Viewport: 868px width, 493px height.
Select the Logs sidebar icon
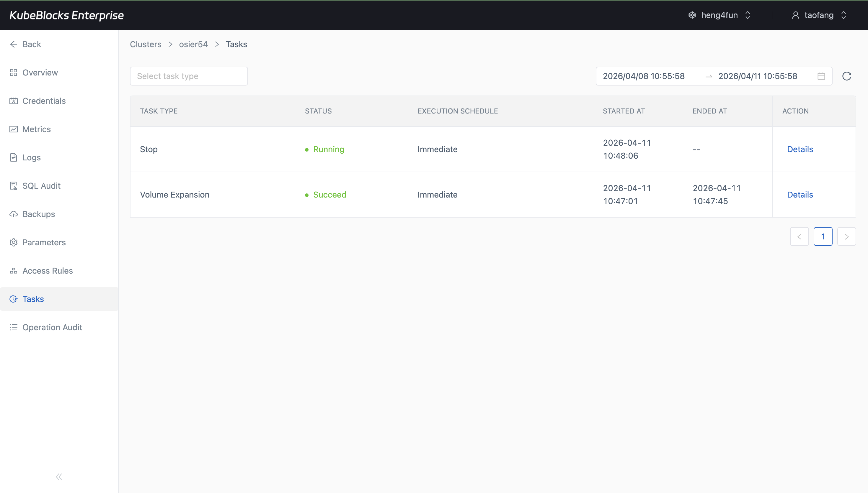coord(14,157)
